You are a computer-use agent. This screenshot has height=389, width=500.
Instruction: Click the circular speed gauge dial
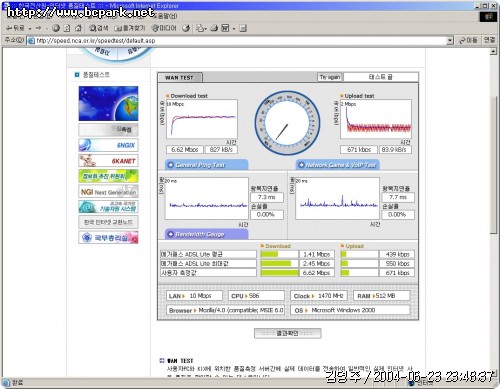pos(287,123)
